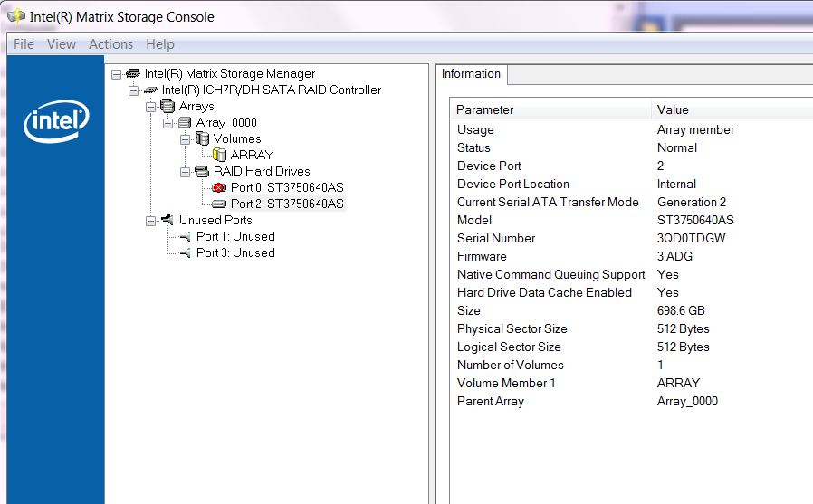Click the Number of Volumes parameter

[511, 366]
